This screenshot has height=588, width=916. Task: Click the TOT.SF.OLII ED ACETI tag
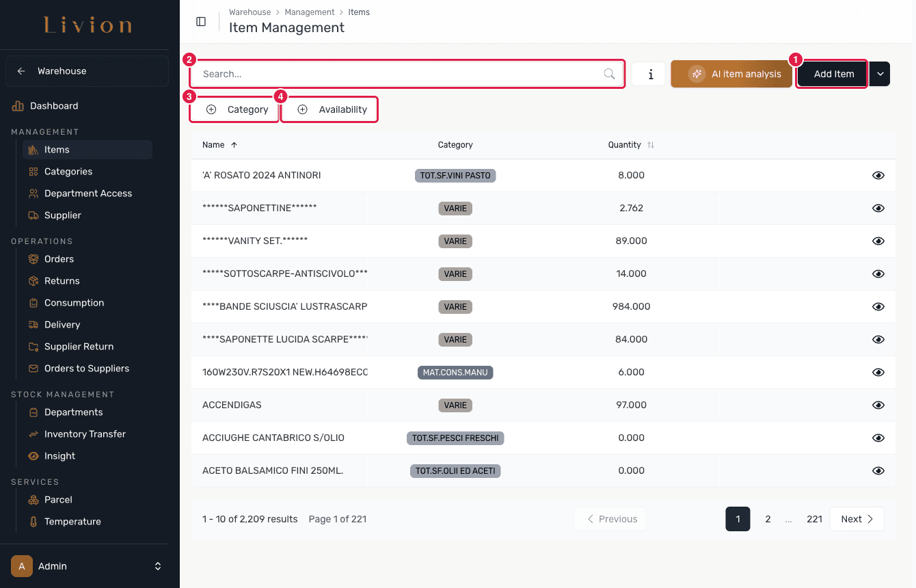click(455, 471)
